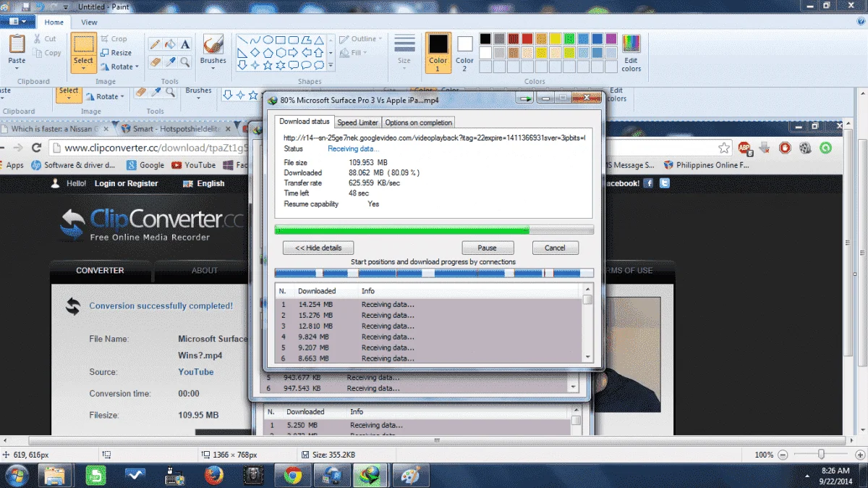The height and width of the screenshot is (488, 868).
Task: Click the YouTube source link
Action: point(196,372)
